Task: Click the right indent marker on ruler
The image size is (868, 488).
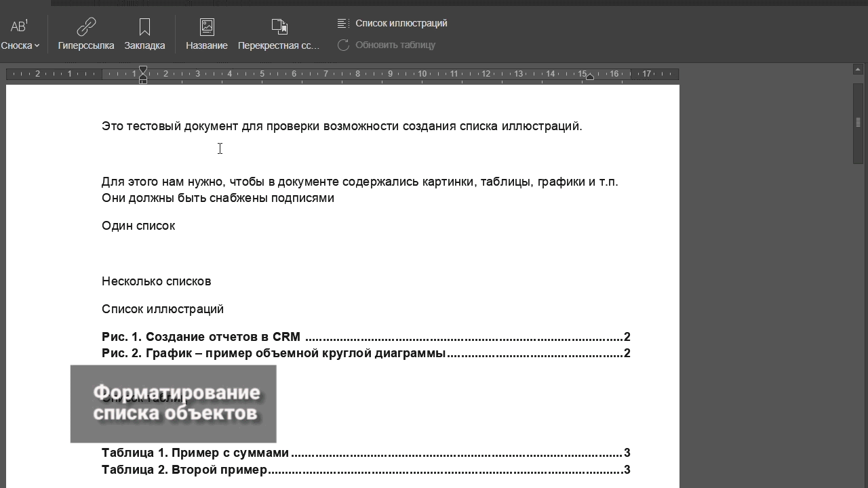Action: pyautogui.click(x=590, y=77)
